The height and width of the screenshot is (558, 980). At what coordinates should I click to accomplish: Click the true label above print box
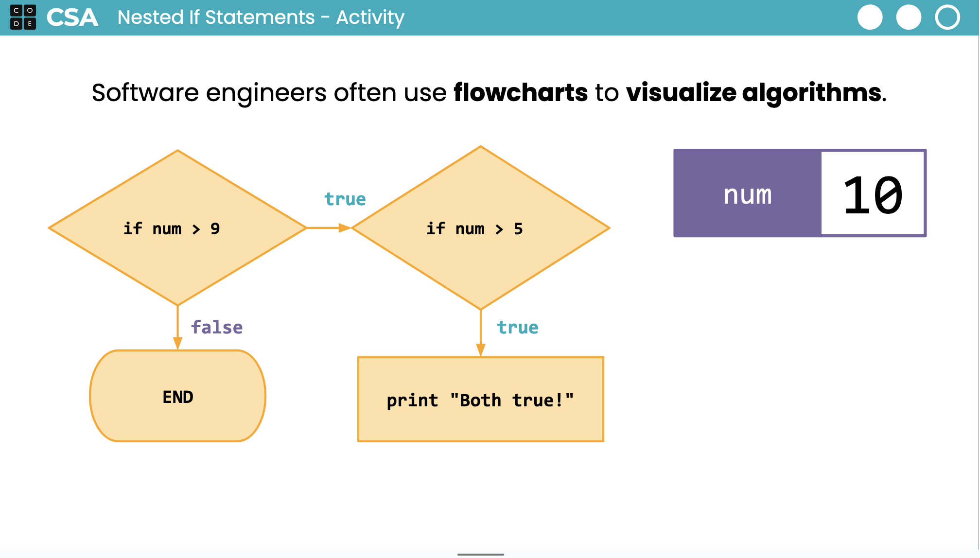coord(517,327)
